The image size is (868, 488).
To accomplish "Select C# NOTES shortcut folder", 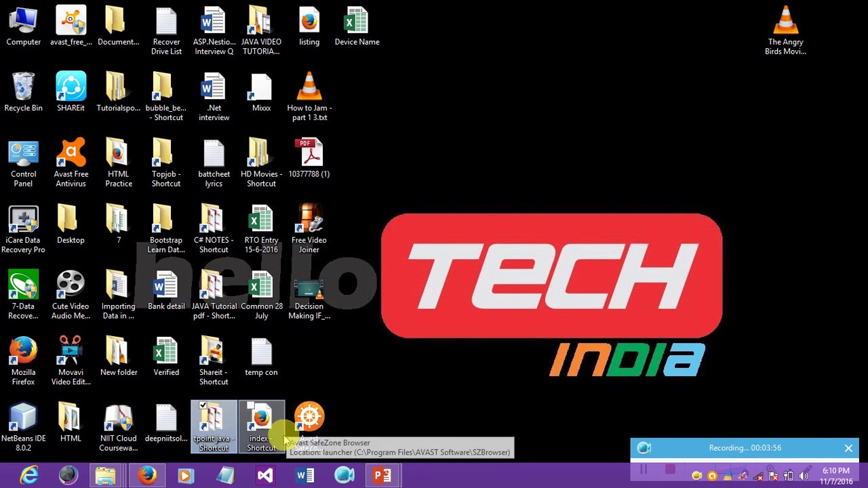I will coord(214,230).
